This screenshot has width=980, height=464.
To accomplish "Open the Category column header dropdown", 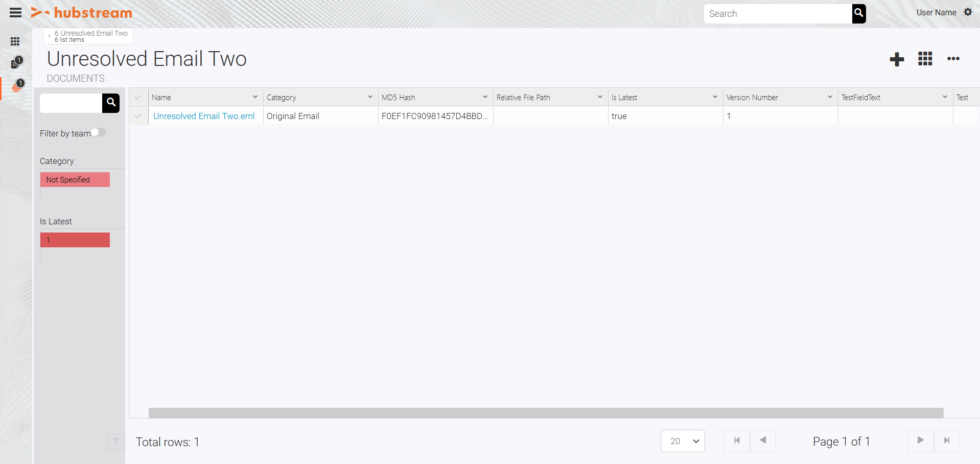I will [x=370, y=97].
